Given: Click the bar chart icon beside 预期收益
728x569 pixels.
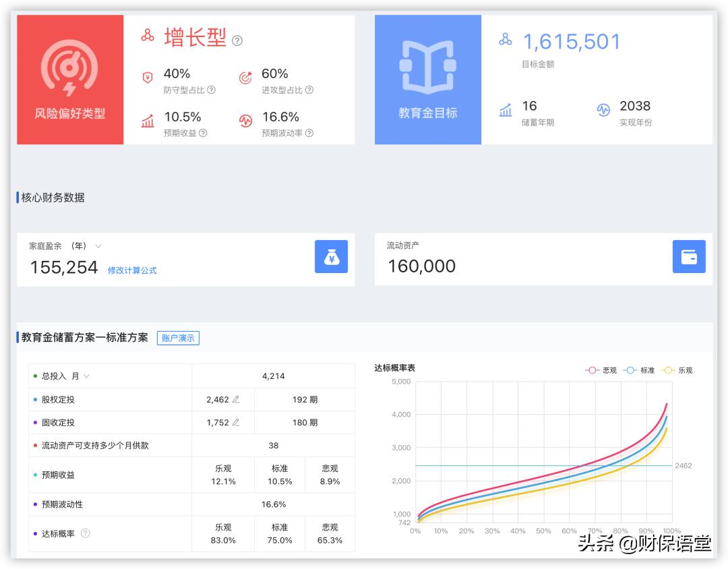Looking at the screenshot, I should coord(148,121).
